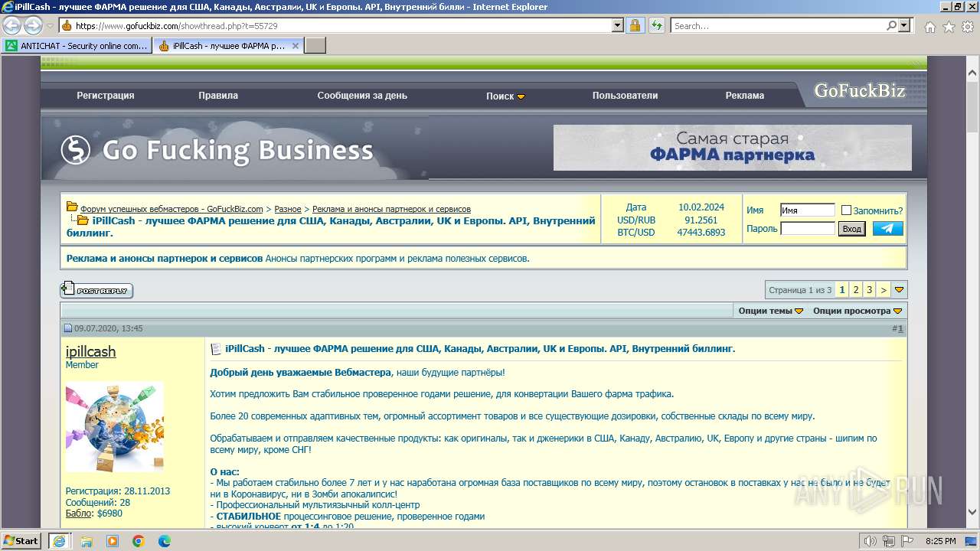Open Реклама и анонсы партнерок breadcrumb link

(391, 209)
